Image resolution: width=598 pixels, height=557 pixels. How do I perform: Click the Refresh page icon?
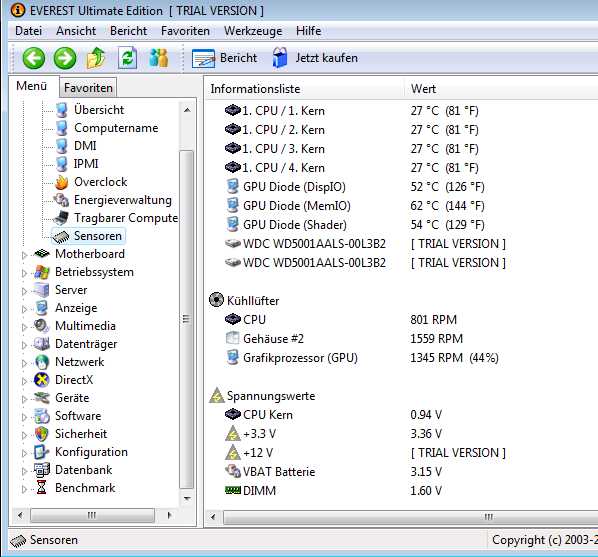coord(127,58)
